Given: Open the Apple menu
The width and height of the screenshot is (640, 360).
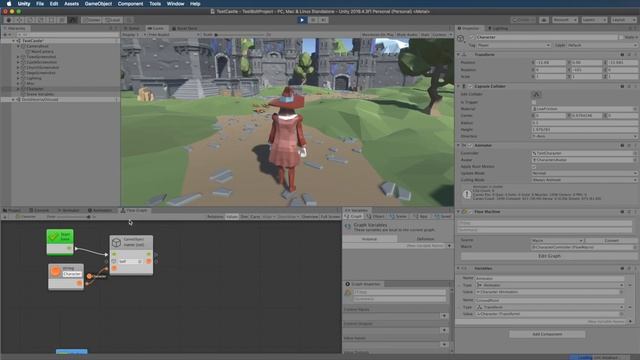Looking at the screenshot, I should tap(9, 4).
